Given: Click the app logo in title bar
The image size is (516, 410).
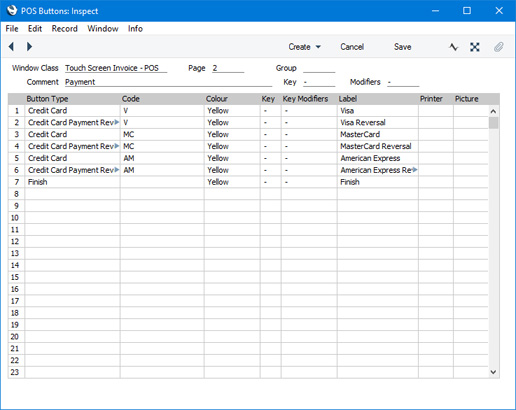Looking at the screenshot, I should point(12,10).
